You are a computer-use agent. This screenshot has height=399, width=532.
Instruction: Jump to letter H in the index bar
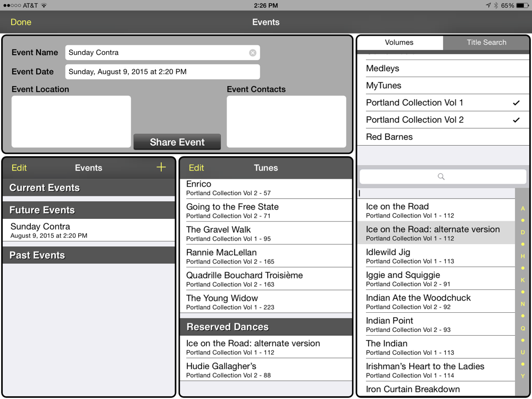523,256
